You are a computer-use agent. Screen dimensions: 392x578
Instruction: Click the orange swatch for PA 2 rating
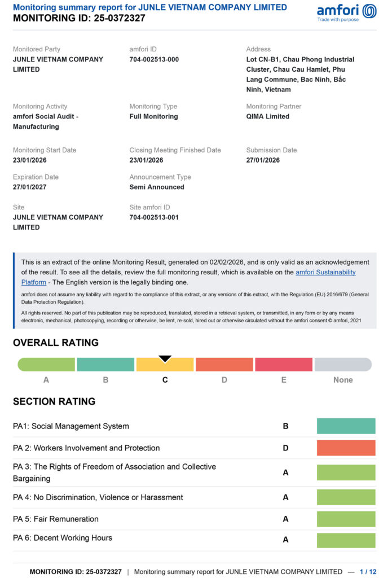click(346, 448)
